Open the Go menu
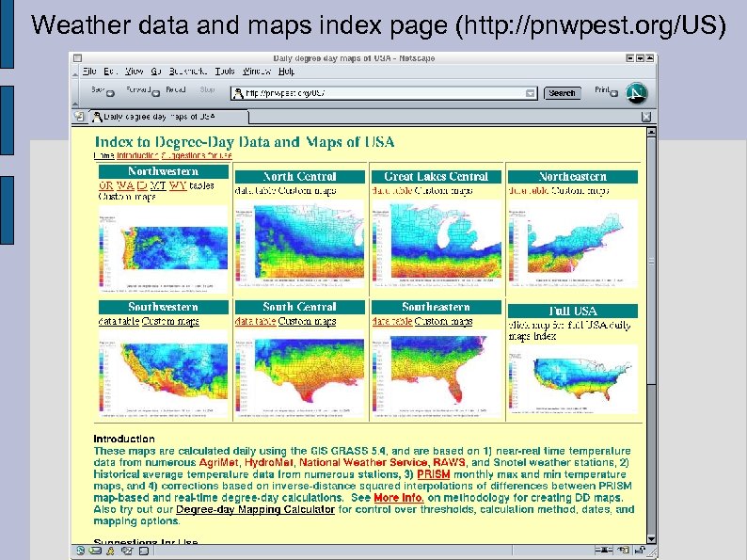747x560 pixels. point(156,71)
